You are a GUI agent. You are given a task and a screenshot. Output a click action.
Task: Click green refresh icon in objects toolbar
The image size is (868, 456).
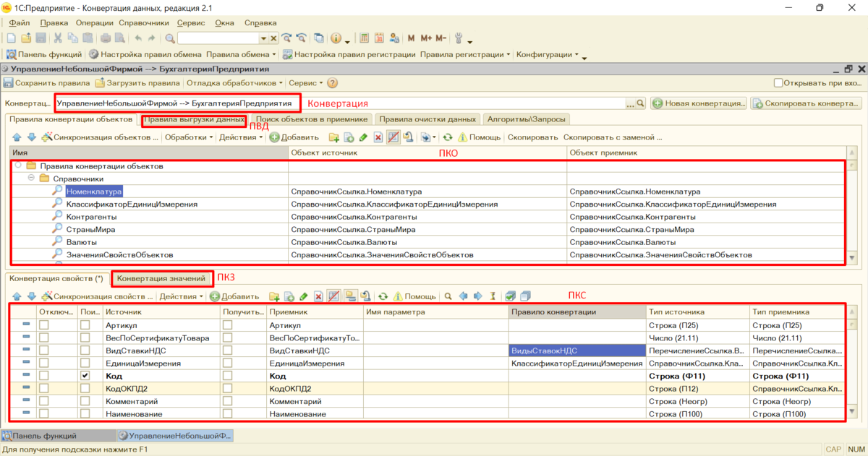[448, 137]
